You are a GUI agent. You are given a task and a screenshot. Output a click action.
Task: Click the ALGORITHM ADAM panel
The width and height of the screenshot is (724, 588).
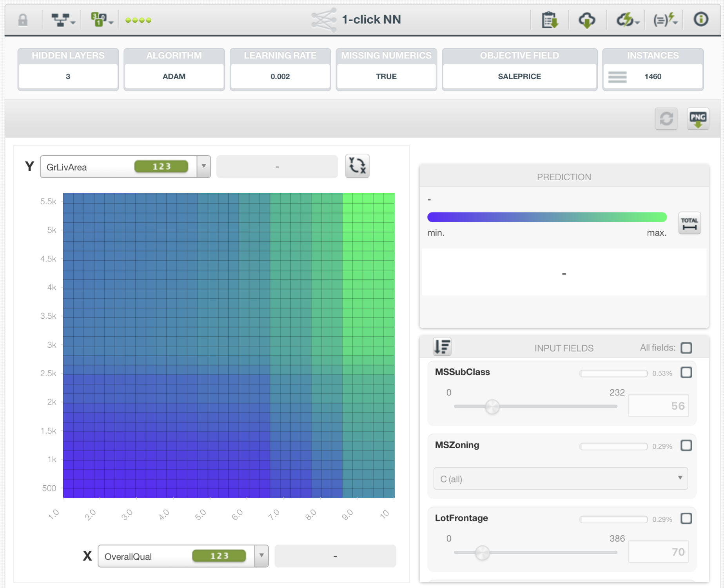174,69
